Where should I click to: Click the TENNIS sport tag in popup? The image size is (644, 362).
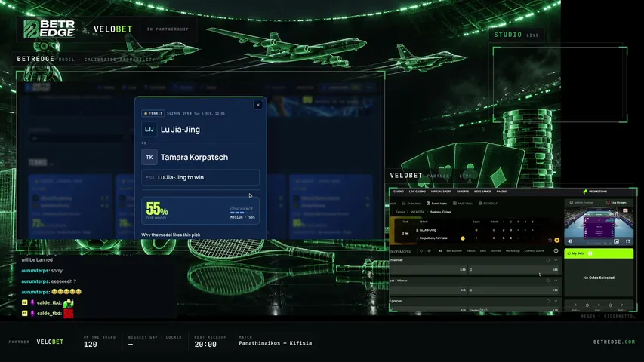click(x=153, y=113)
